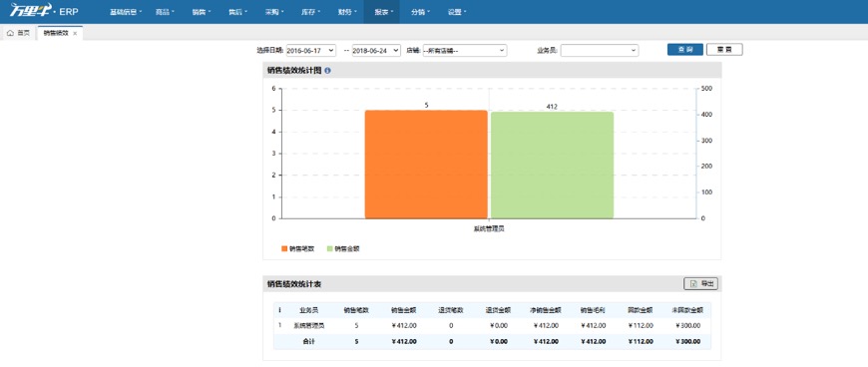Click the info icon beside 销售绩效统计图
This screenshot has height=367, width=868.
(x=327, y=71)
